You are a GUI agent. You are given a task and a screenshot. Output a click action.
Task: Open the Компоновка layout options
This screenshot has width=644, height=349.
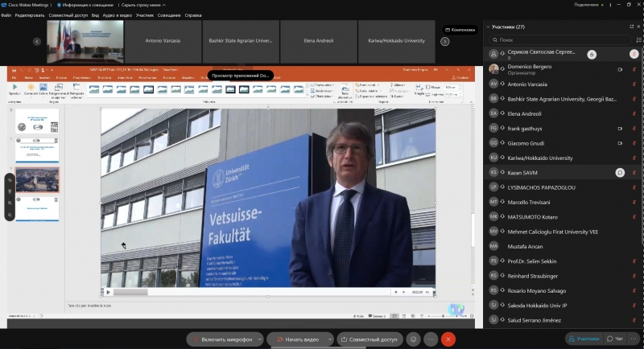click(x=460, y=30)
